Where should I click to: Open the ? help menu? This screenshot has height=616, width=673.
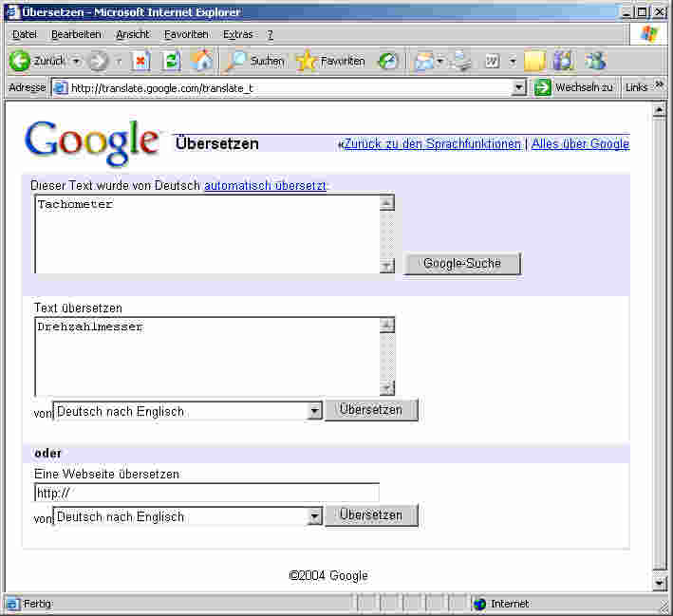tap(270, 34)
